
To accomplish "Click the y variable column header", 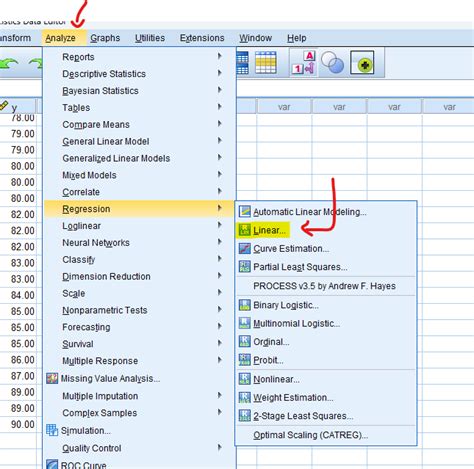I will [x=18, y=107].
